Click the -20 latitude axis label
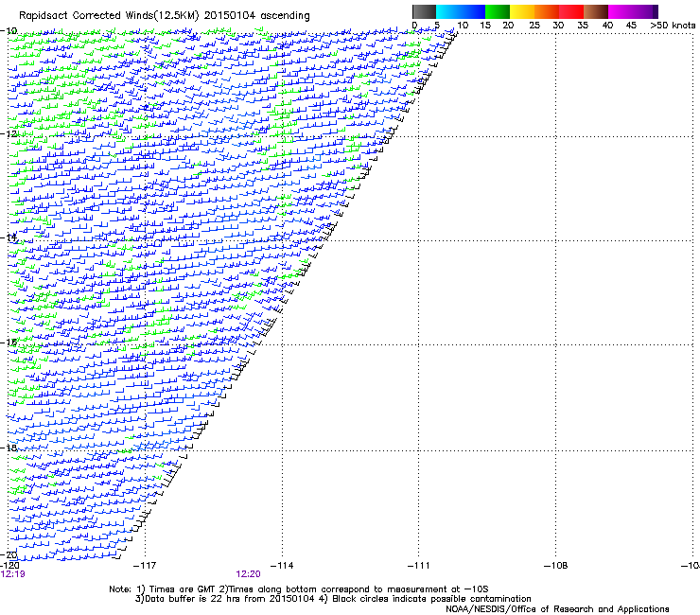The image size is (700, 615). click(x=9, y=554)
